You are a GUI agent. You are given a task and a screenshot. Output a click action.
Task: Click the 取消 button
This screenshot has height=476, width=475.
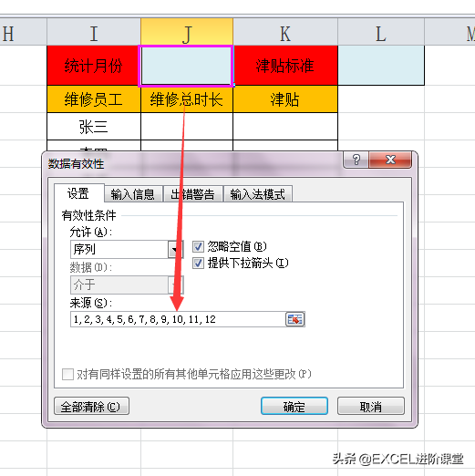[x=371, y=406]
